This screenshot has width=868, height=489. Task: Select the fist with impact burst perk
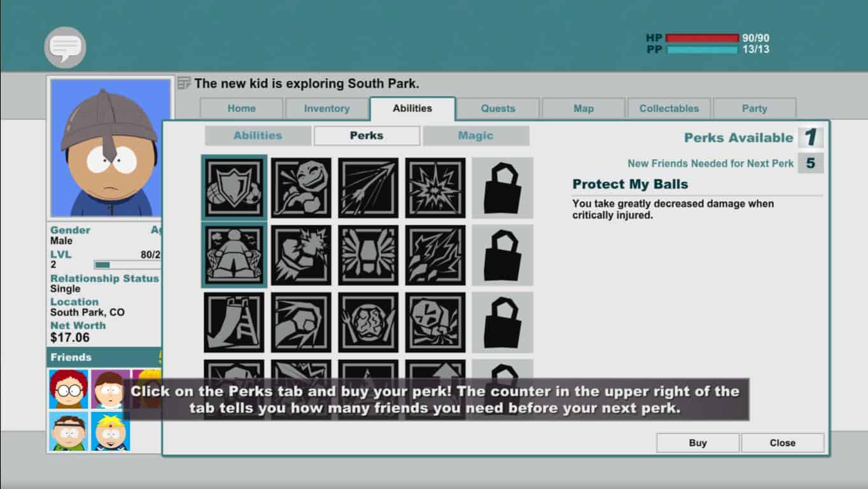[x=301, y=255]
